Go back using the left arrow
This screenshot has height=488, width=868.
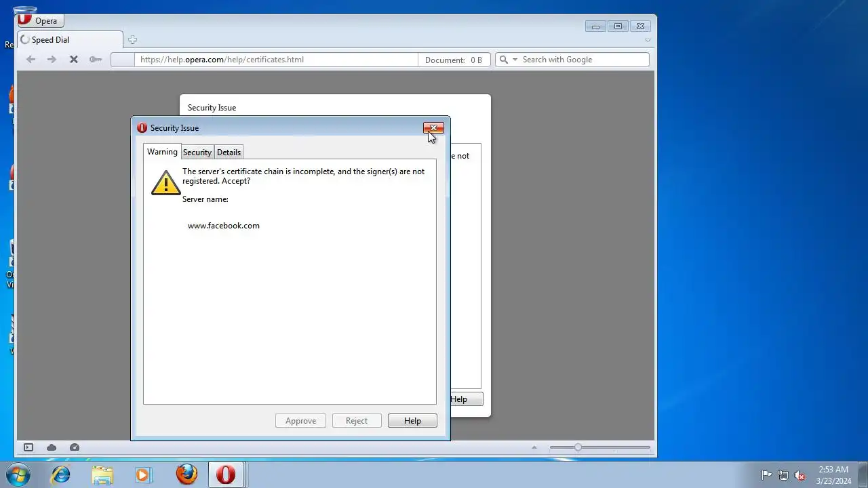pos(31,60)
